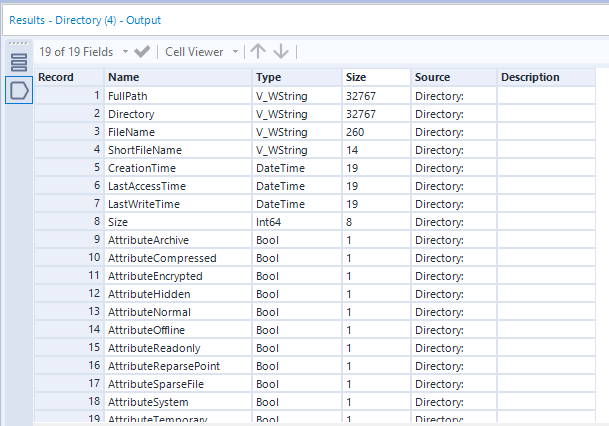Viewport: 609px width, 426px height.
Task: Click the Record column header
Action: pyautogui.click(x=56, y=77)
